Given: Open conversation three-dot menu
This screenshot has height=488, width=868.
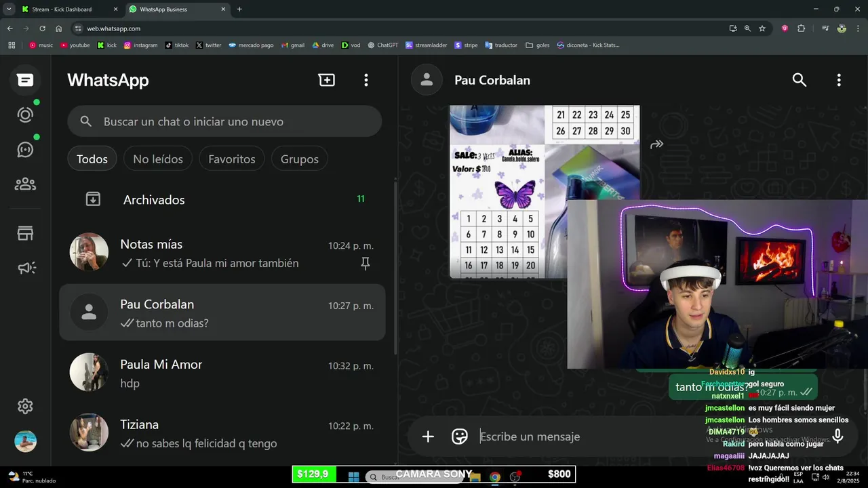Looking at the screenshot, I should click(x=839, y=80).
